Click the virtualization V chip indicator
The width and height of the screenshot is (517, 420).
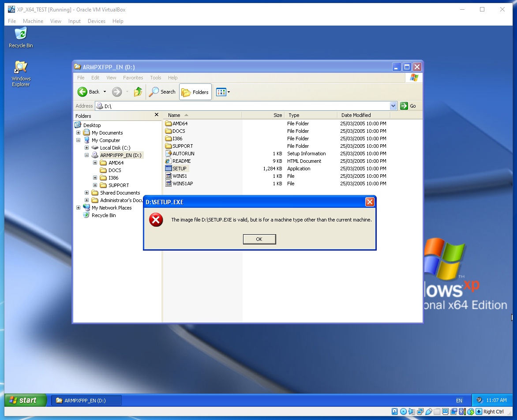pos(462,412)
